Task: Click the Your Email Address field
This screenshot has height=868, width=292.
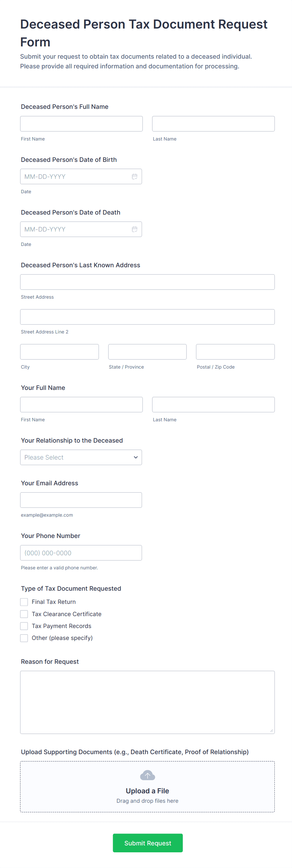Action: pyautogui.click(x=81, y=500)
